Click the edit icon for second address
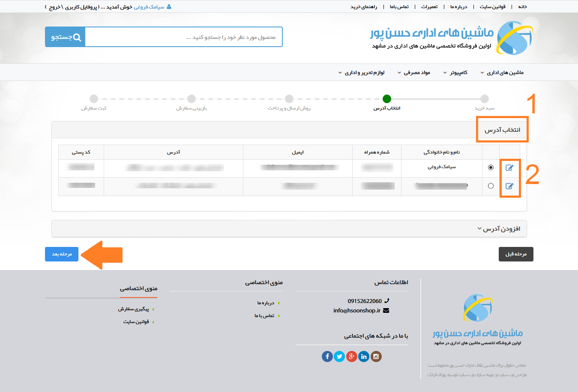 coord(509,186)
